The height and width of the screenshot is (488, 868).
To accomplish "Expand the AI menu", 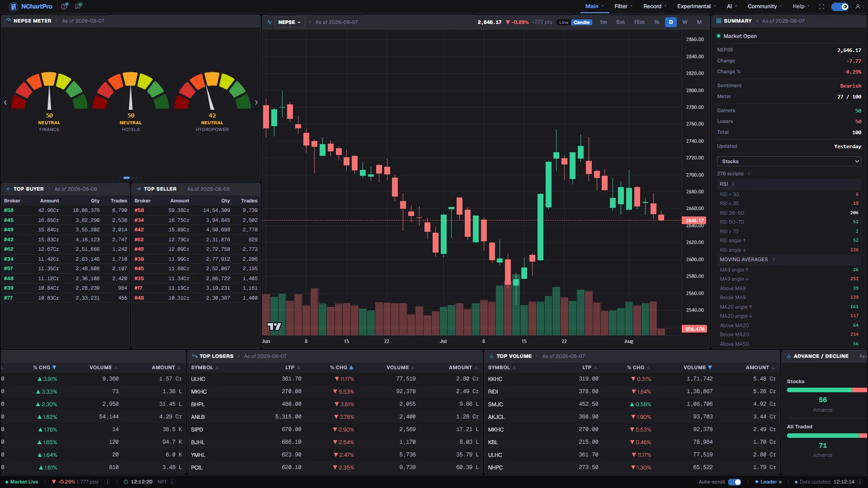I will [731, 6].
